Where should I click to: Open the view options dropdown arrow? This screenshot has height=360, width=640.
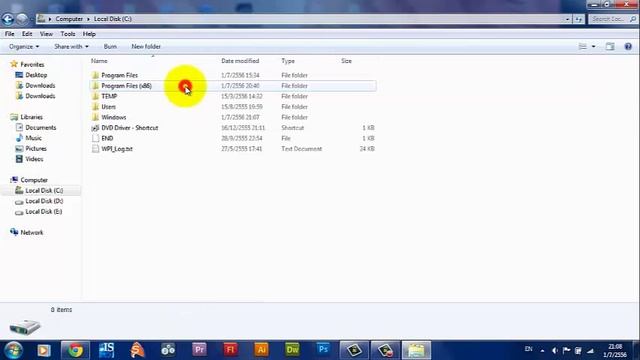[593, 47]
